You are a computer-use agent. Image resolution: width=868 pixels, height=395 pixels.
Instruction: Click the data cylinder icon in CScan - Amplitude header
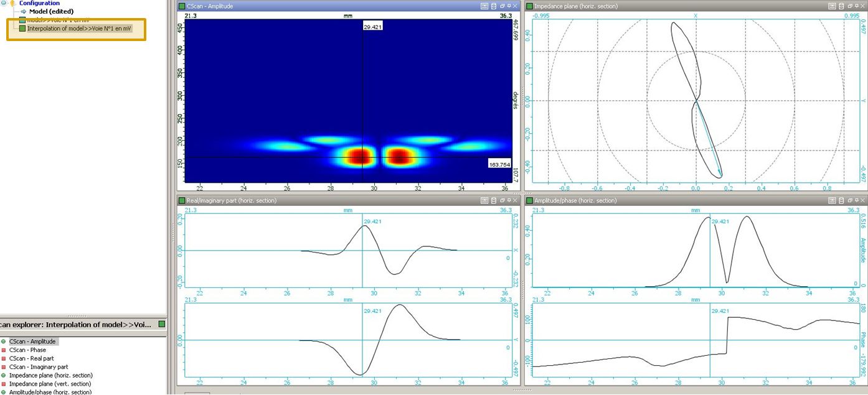(494, 6)
